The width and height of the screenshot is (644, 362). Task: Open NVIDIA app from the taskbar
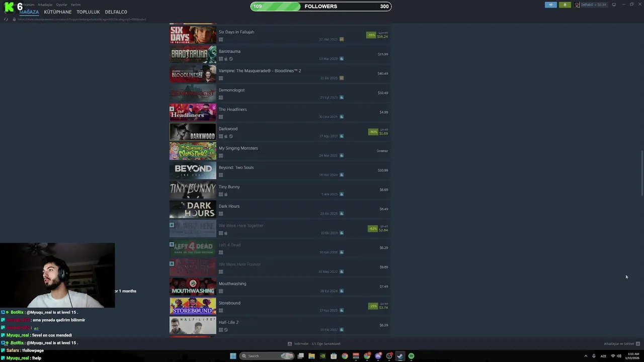[323, 356]
